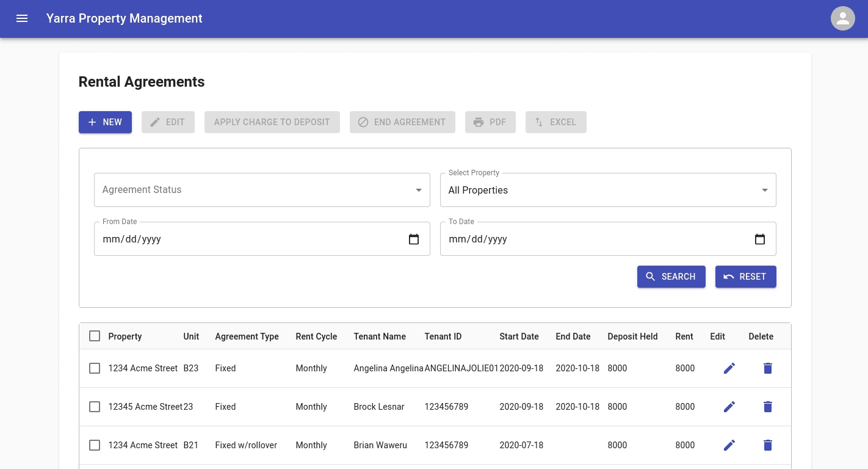This screenshot has height=469, width=868.
Task: Click the Start Date column header
Action: pyautogui.click(x=519, y=336)
